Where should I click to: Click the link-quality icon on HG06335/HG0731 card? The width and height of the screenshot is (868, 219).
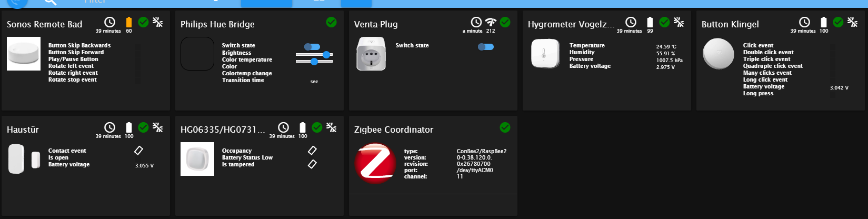click(331, 127)
